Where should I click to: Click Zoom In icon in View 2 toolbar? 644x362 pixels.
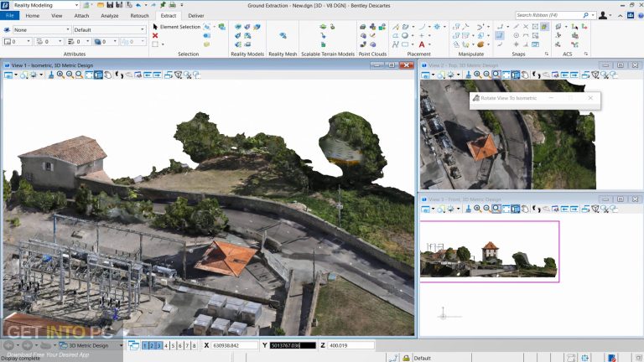pos(477,75)
